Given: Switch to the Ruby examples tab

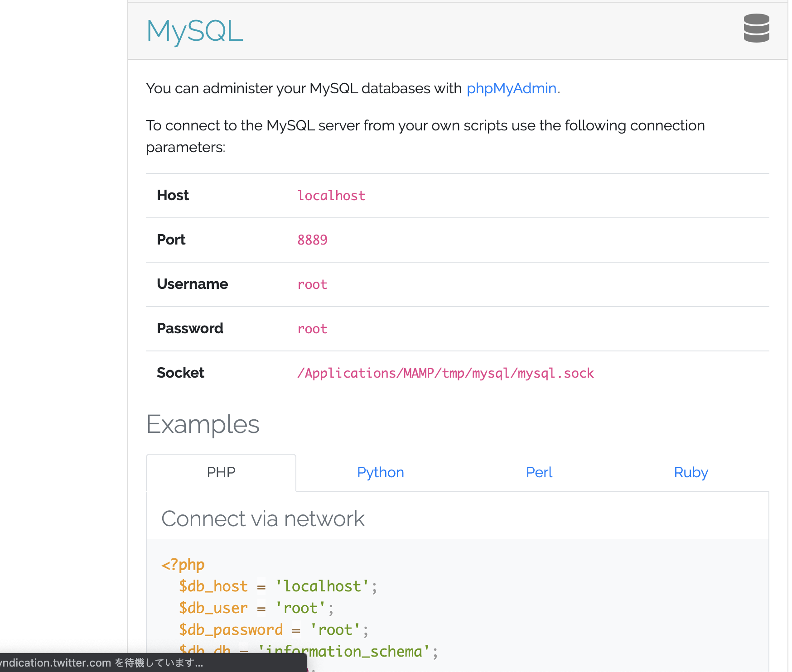Looking at the screenshot, I should [x=691, y=472].
